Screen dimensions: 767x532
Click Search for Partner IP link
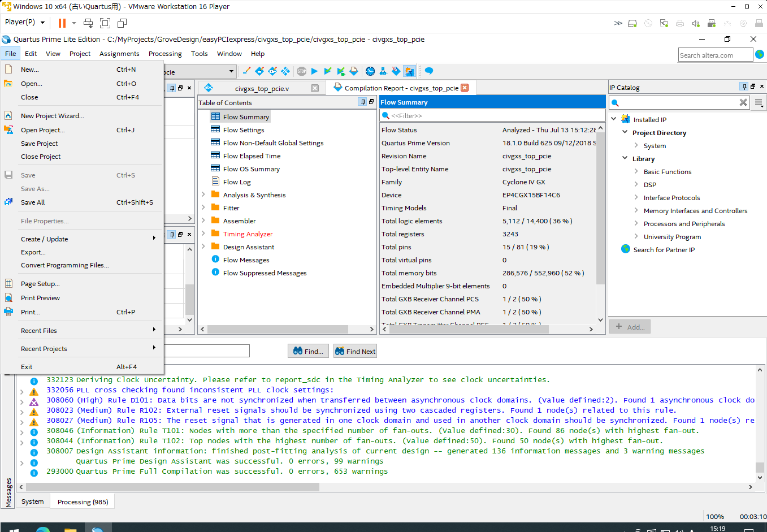point(664,249)
